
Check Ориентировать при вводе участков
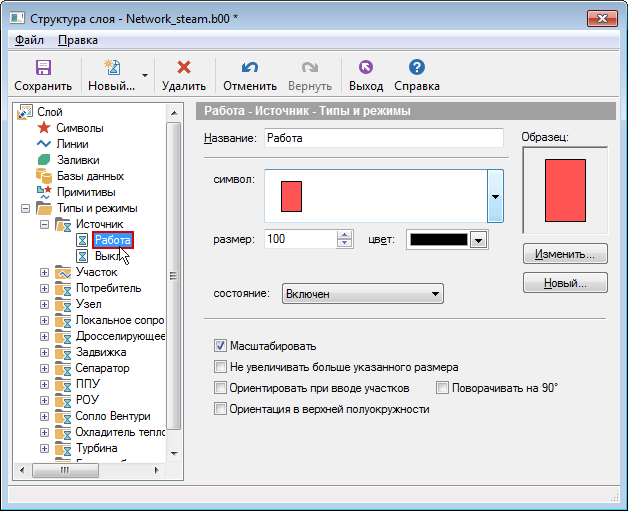(221, 387)
